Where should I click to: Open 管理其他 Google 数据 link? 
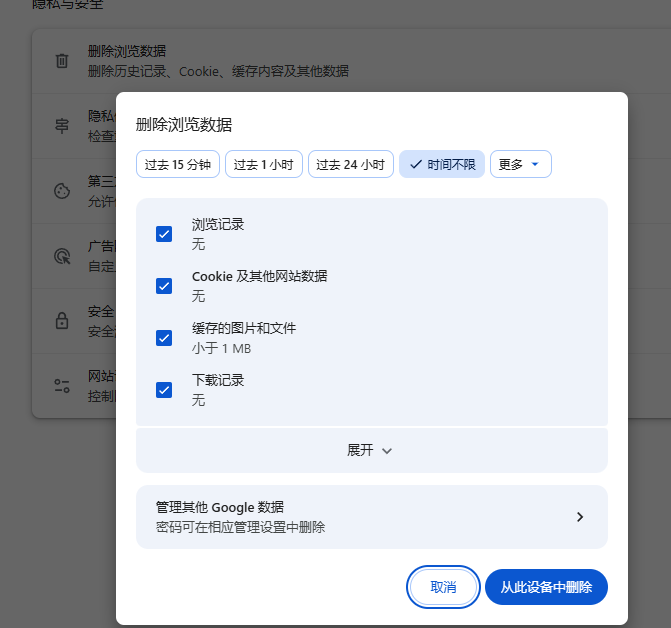point(371,517)
